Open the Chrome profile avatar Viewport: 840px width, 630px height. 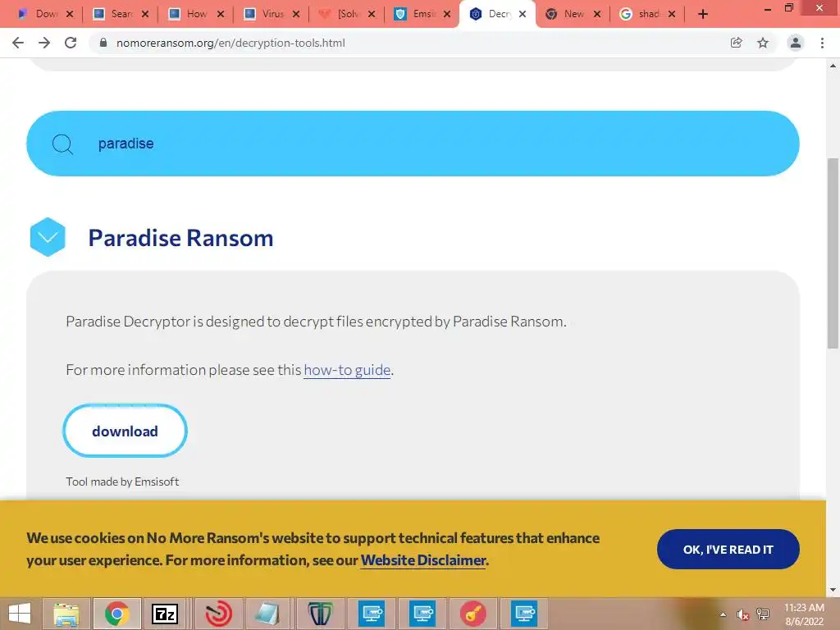[796, 43]
